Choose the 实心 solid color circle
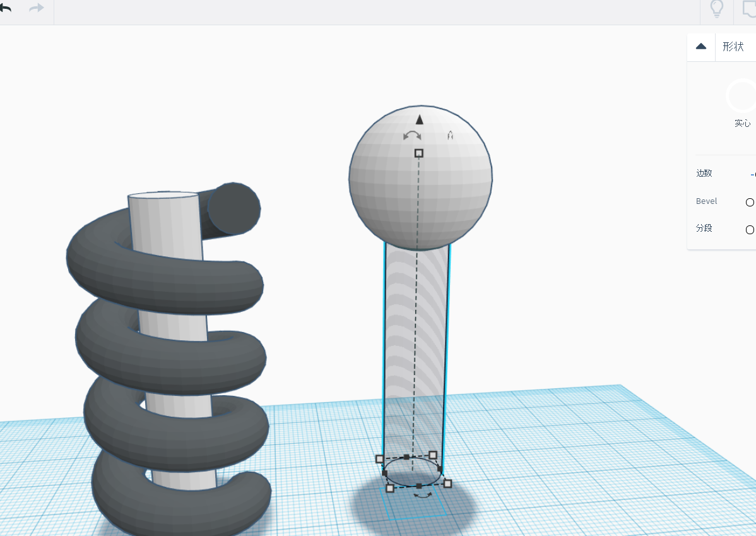 click(x=741, y=96)
